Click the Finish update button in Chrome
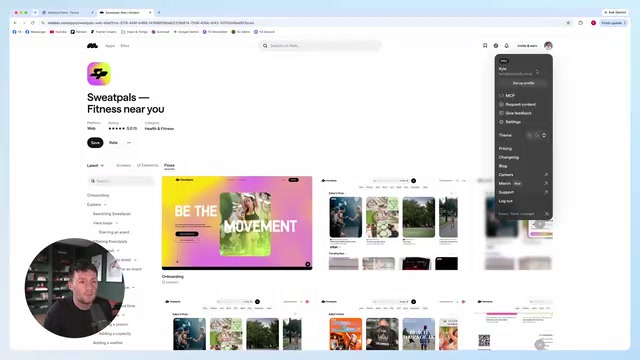The image size is (640, 360). click(613, 23)
